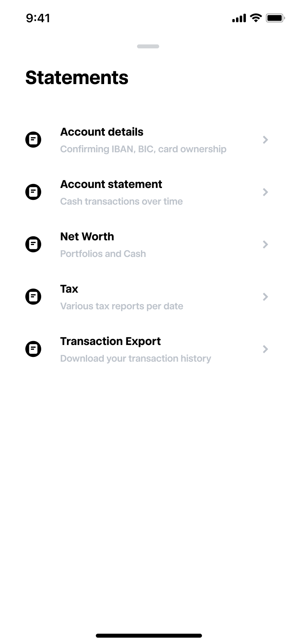The height and width of the screenshot is (644, 297).
Task: Tap the Transaction Export chevron arrow
Action: (265, 349)
